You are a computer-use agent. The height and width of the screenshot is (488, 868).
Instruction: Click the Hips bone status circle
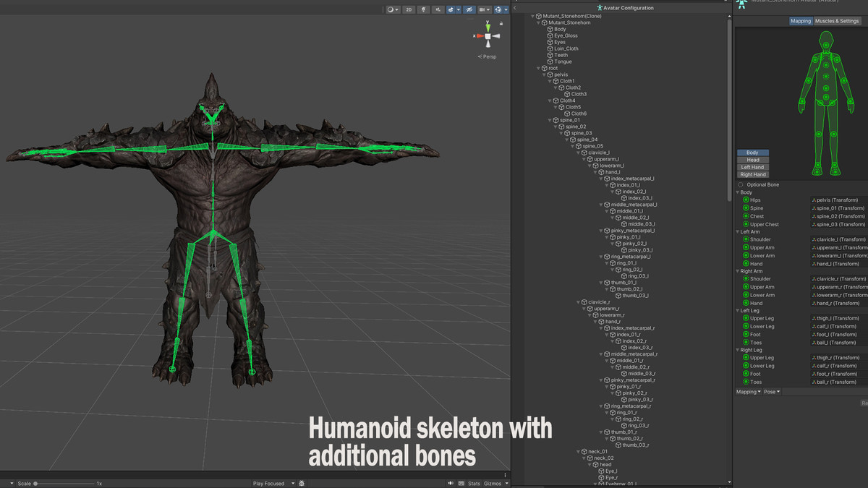(746, 200)
